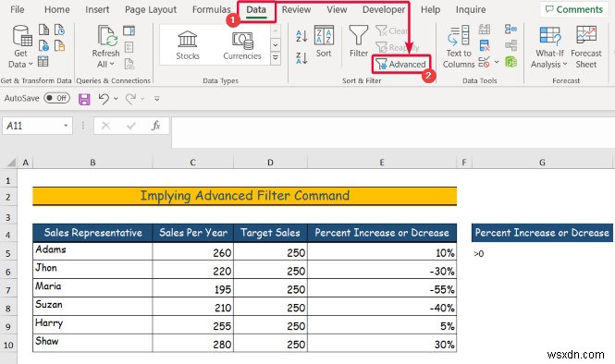This screenshot has height=364, width=615.
Task: Sort A to Z ascending
Action: [x=301, y=36]
